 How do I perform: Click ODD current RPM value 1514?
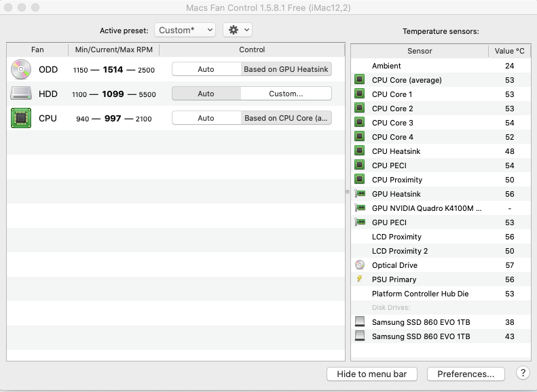(x=113, y=69)
